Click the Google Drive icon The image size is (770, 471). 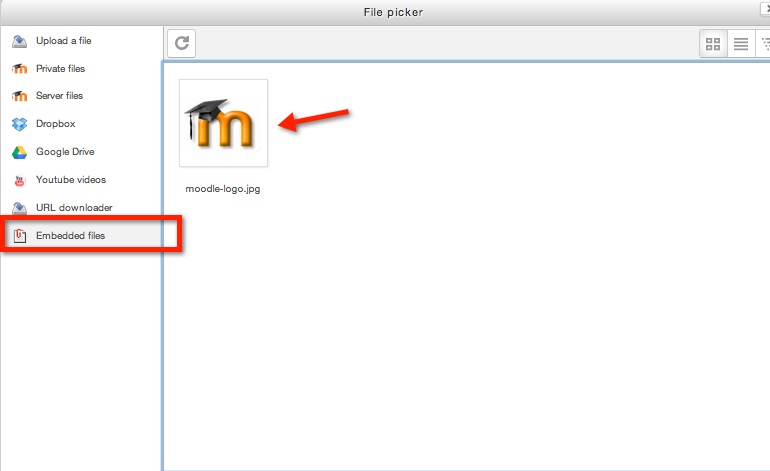pos(19,152)
